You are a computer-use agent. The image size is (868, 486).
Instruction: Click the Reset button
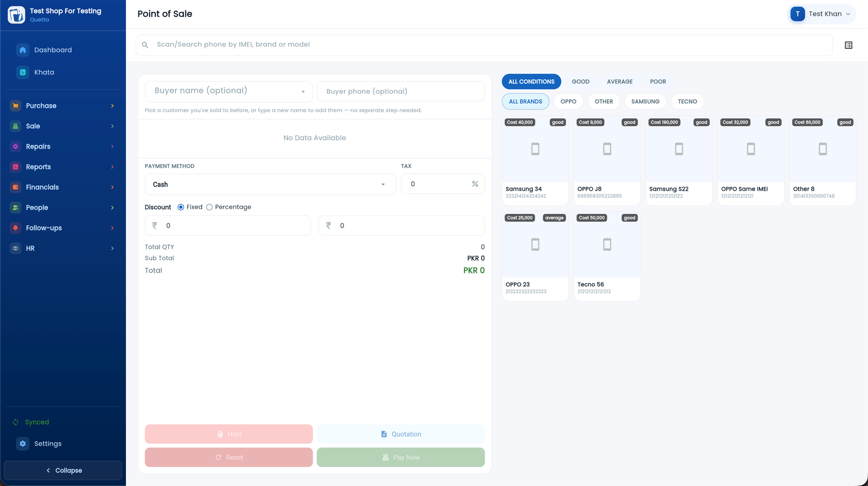228,457
